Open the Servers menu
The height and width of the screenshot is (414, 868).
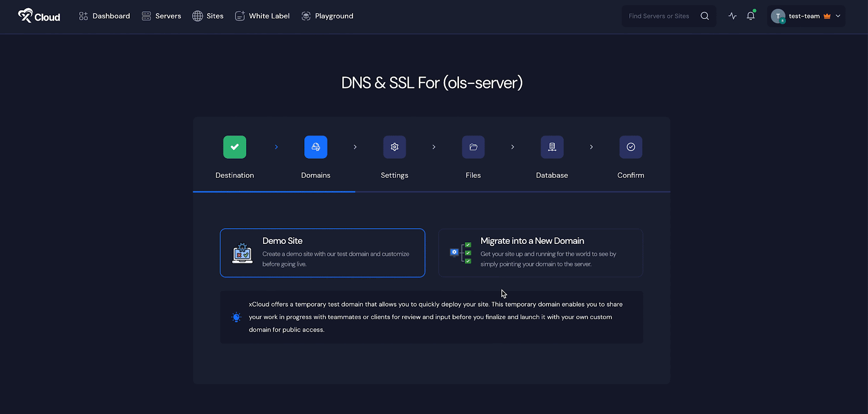(162, 16)
